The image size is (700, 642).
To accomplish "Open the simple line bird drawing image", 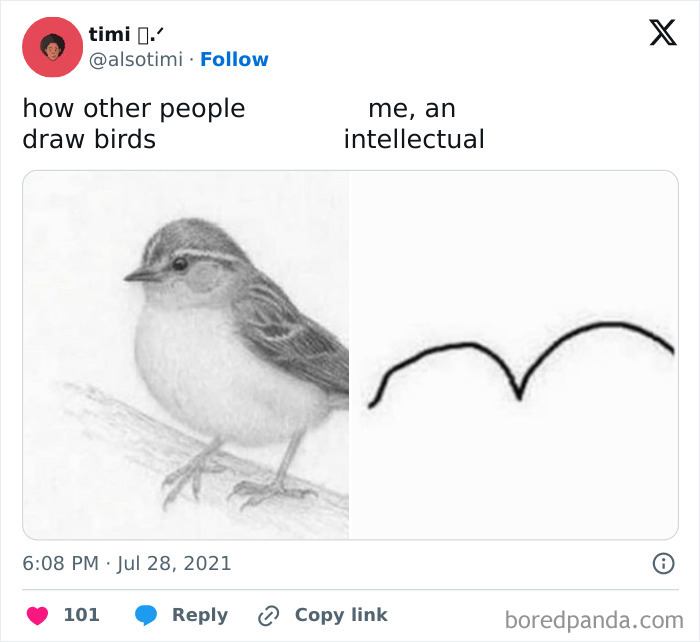I will click(x=514, y=355).
